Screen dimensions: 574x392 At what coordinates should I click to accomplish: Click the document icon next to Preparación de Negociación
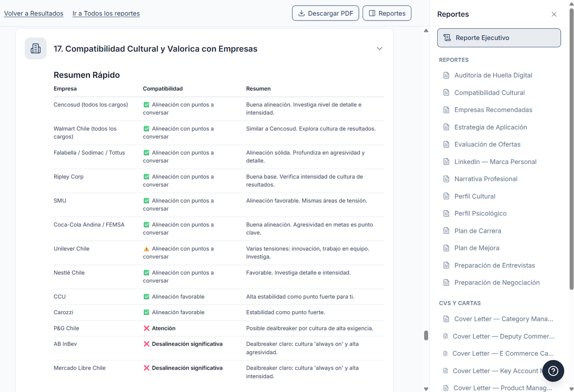point(446,283)
